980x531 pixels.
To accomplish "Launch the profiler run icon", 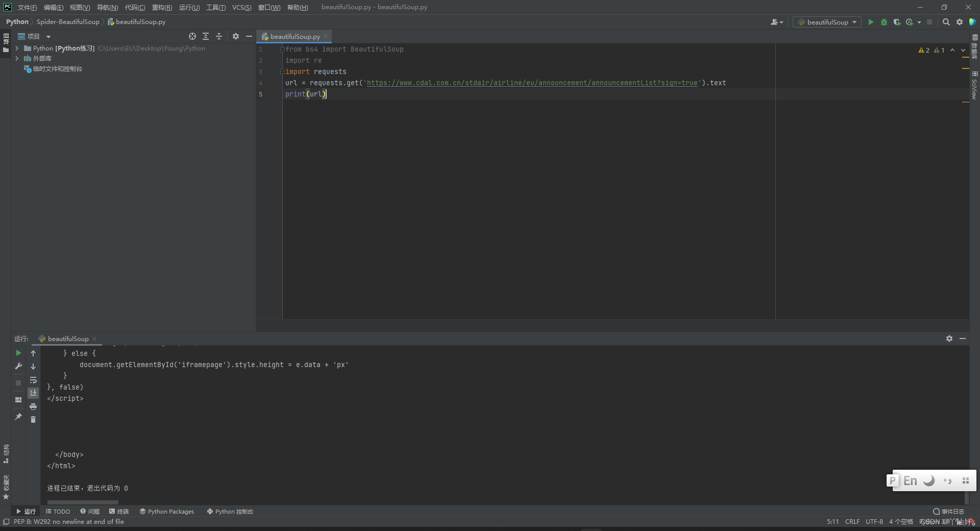I will tap(910, 22).
